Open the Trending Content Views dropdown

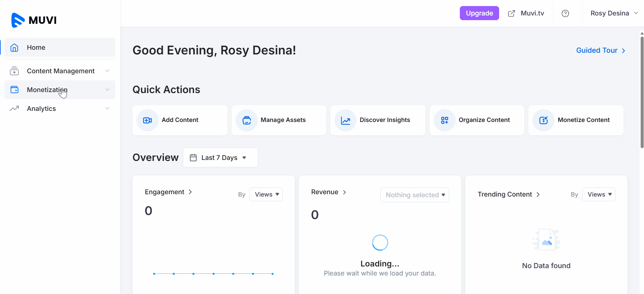click(599, 195)
